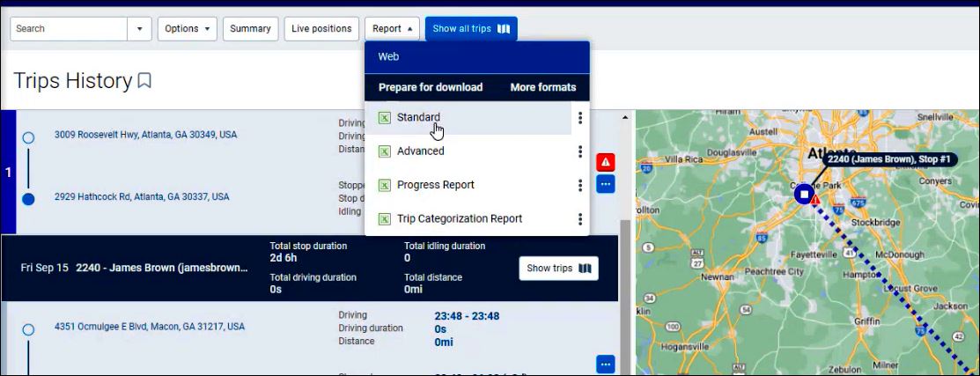Click the bookmark icon beside Trips History
The height and width of the screenshot is (376, 980).
tap(144, 81)
